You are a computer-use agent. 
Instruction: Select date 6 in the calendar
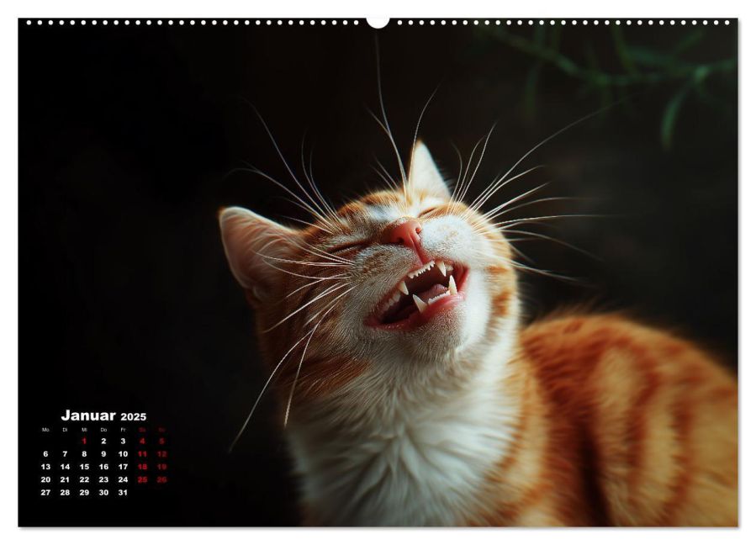click(45, 453)
